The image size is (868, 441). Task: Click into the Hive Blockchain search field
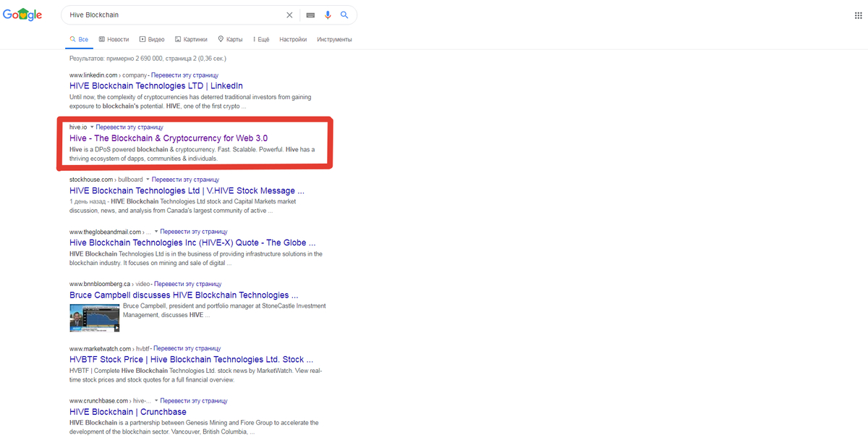174,14
